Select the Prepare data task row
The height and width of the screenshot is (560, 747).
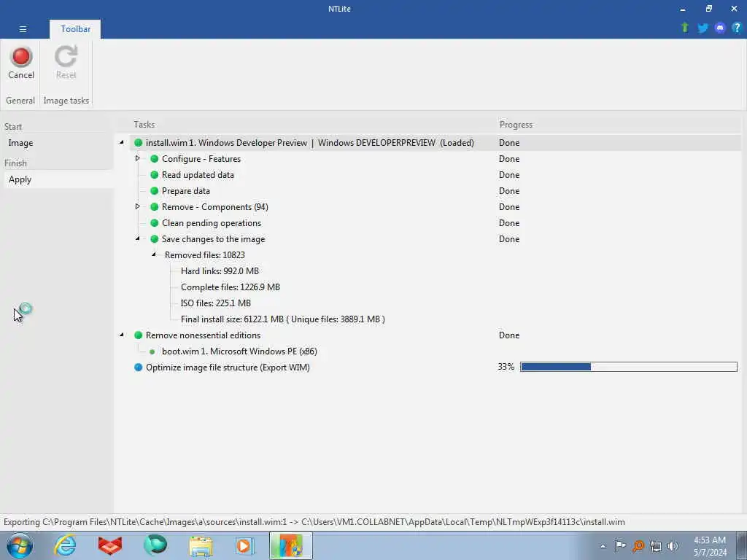click(186, 191)
